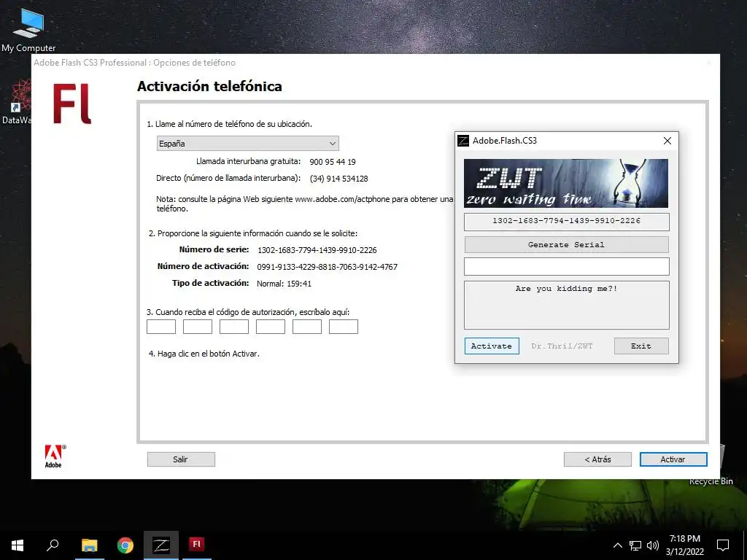747x560 pixels.
Task: Click the Activar button
Action: pos(673,459)
